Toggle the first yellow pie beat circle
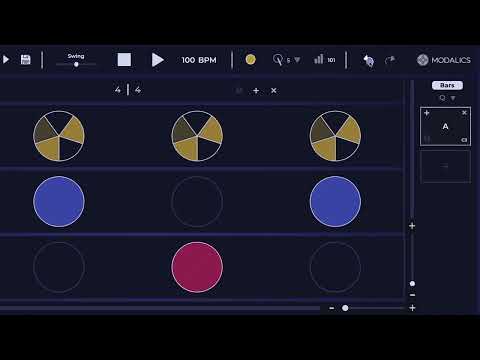The image size is (480, 360). pyautogui.click(x=59, y=136)
